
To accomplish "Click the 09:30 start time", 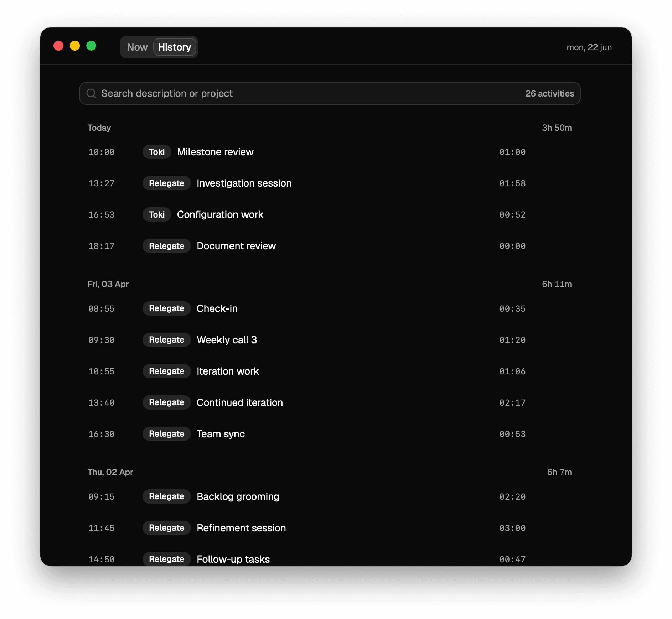I will point(102,340).
